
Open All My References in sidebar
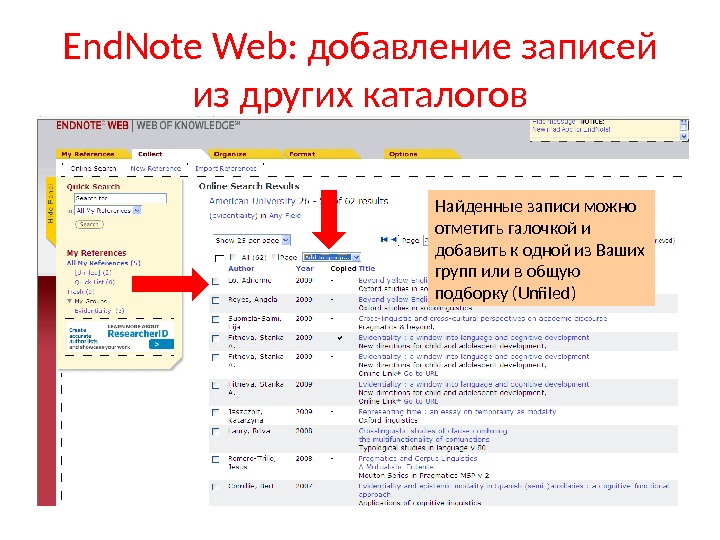point(103,263)
